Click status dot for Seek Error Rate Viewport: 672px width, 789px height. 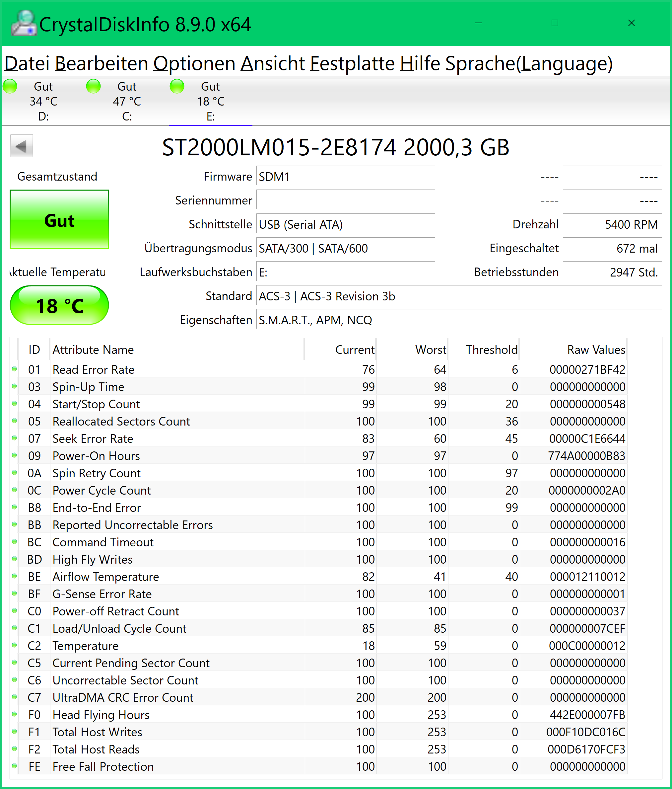pyautogui.click(x=15, y=438)
